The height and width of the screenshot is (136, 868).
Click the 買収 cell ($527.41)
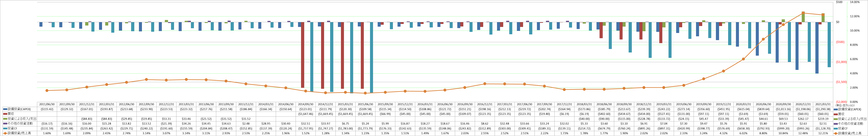click(664, 114)
